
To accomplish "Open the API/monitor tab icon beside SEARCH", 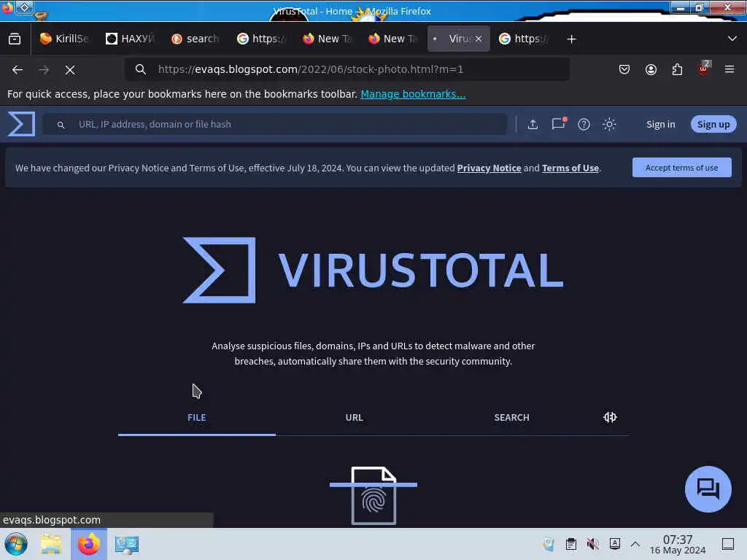I will 610,417.
